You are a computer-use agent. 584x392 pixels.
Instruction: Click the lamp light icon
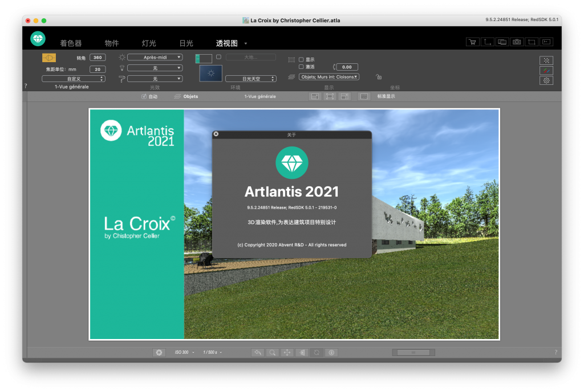(x=122, y=68)
